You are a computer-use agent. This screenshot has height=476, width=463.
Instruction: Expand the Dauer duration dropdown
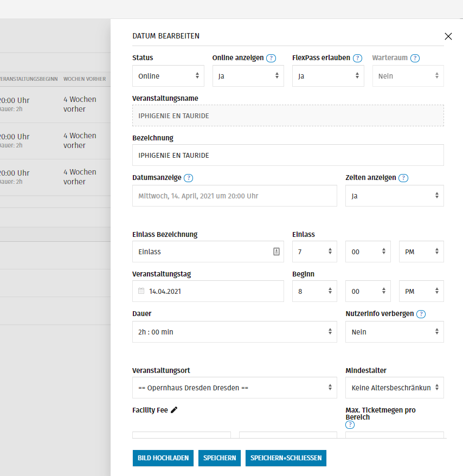(234, 332)
